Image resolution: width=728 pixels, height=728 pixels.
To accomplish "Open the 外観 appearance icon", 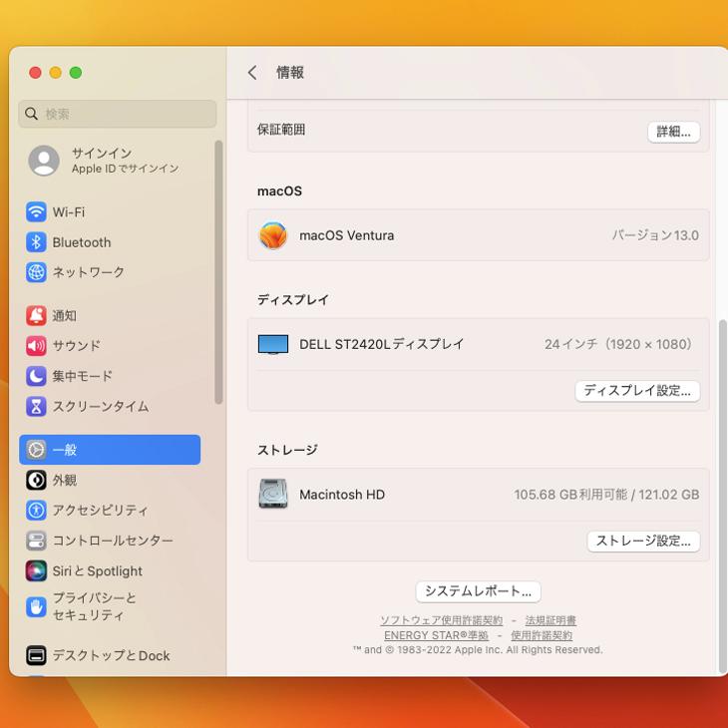I will [36, 480].
